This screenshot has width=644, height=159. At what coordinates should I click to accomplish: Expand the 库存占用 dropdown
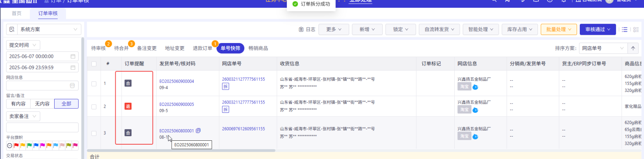(x=520, y=29)
